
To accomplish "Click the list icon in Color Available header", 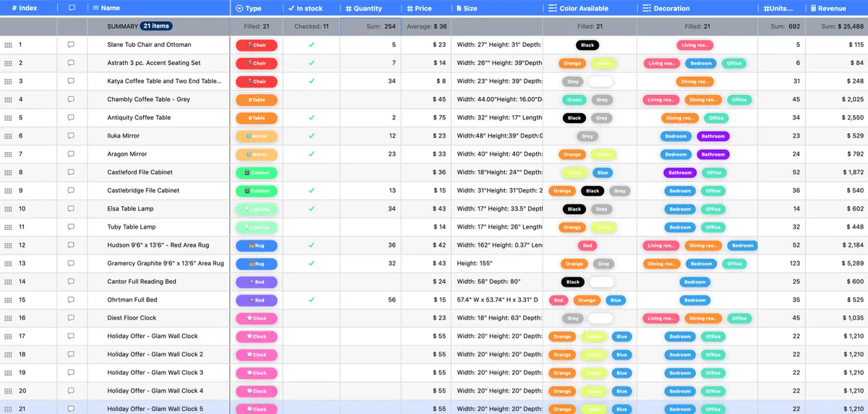I will click(553, 8).
